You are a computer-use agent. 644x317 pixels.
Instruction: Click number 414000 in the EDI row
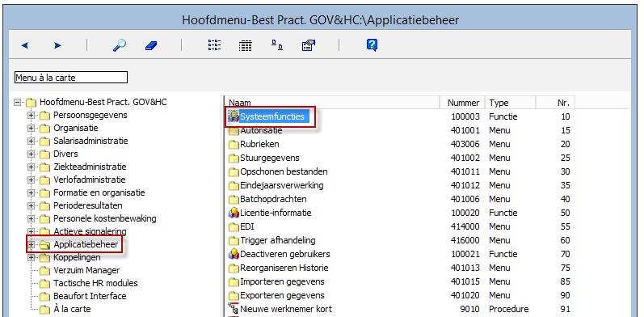tap(465, 227)
